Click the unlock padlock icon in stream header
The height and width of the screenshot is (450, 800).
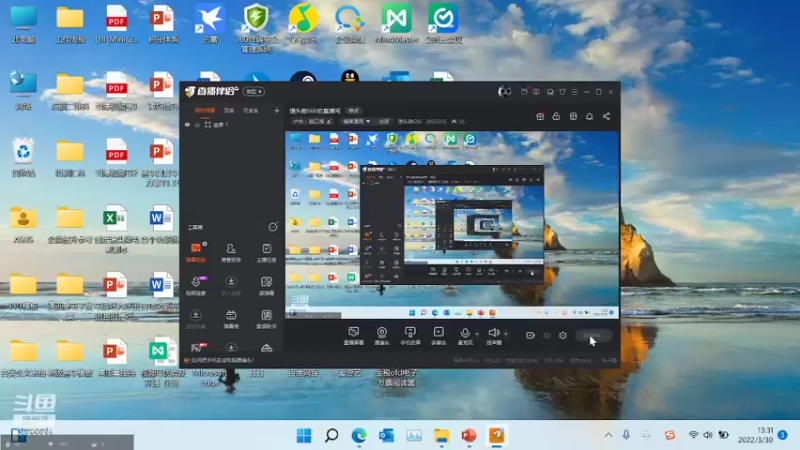556,116
